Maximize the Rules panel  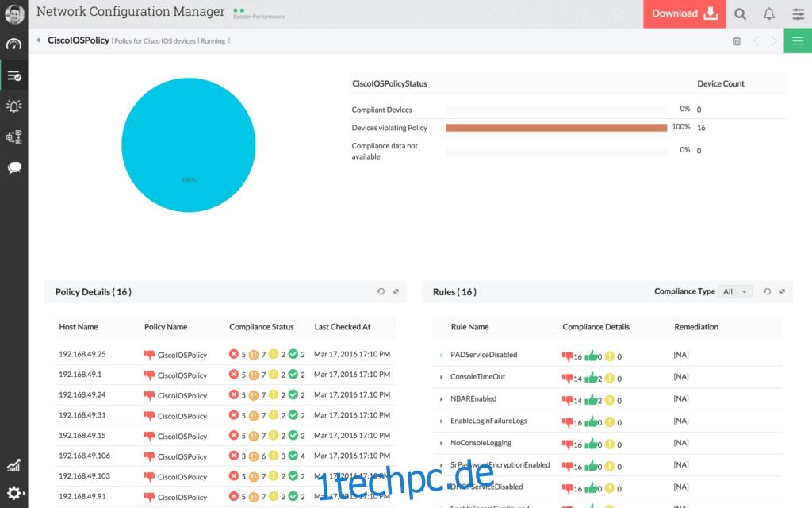pos(783,291)
